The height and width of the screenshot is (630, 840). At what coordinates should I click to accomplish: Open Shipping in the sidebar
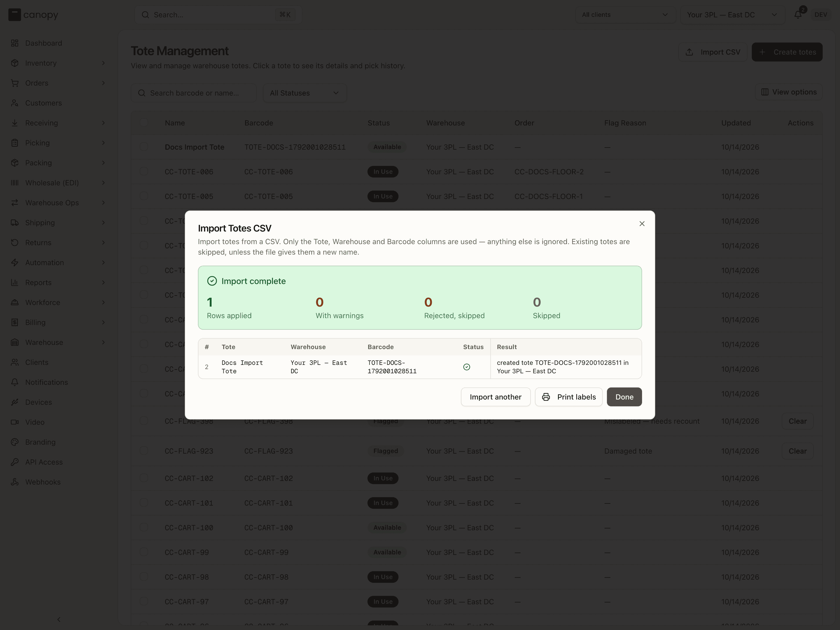tap(58, 223)
